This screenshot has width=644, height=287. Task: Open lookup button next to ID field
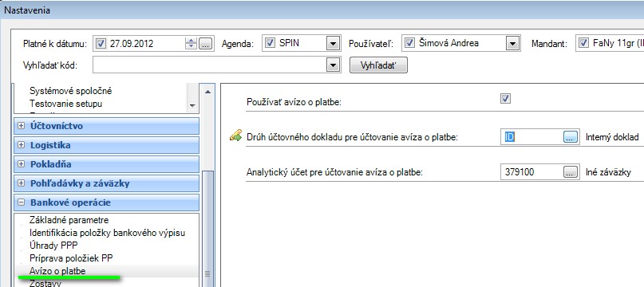569,137
